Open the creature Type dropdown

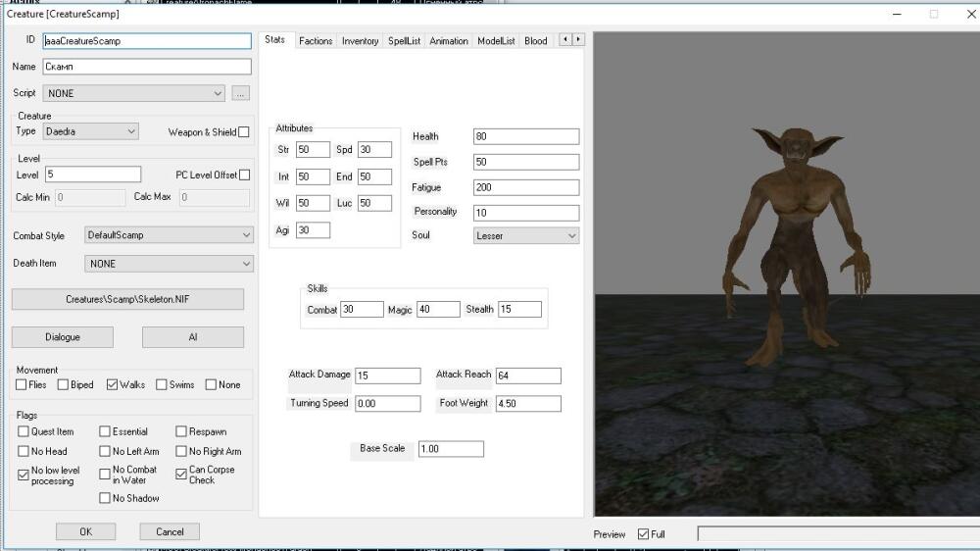pyautogui.click(x=90, y=131)
